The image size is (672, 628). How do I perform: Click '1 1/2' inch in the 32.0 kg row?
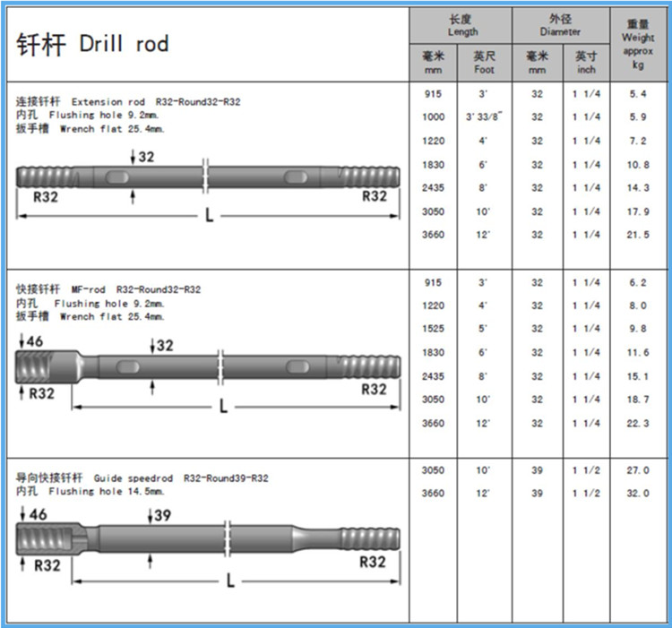[x=586, y=493]
